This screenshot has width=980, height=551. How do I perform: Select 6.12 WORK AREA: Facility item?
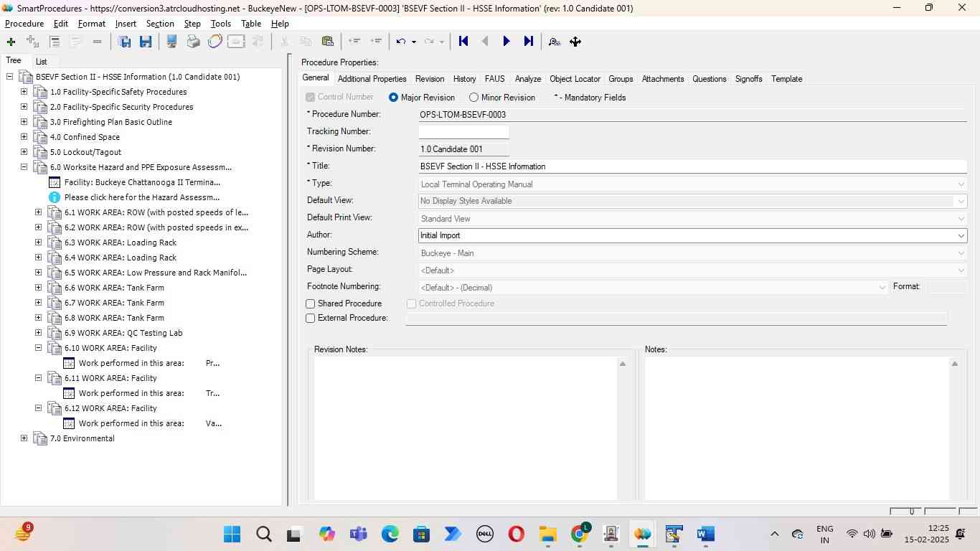click(110, 408)
